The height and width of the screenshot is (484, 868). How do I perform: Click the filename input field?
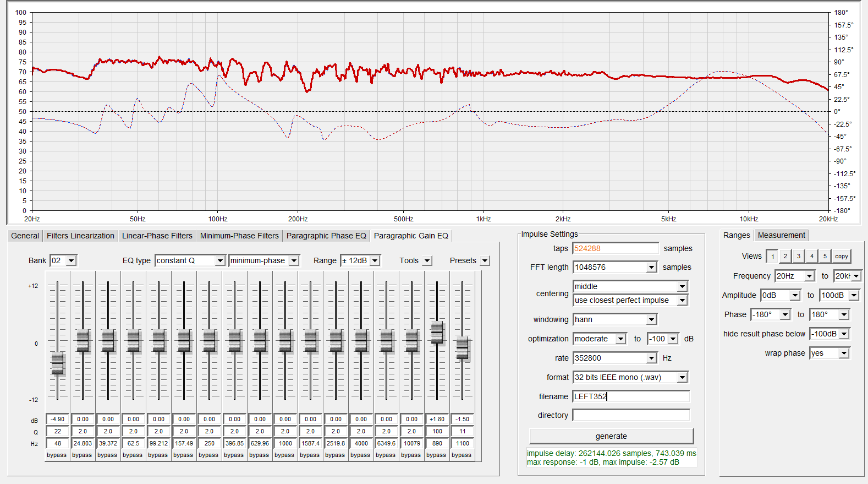[630, 396]
